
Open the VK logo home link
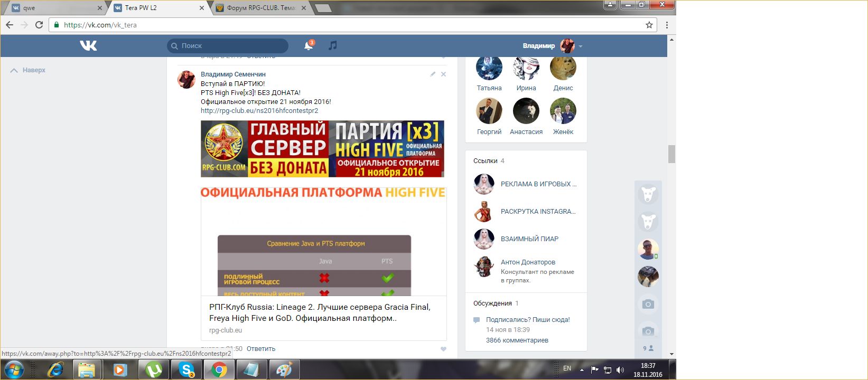click(88, 46)
